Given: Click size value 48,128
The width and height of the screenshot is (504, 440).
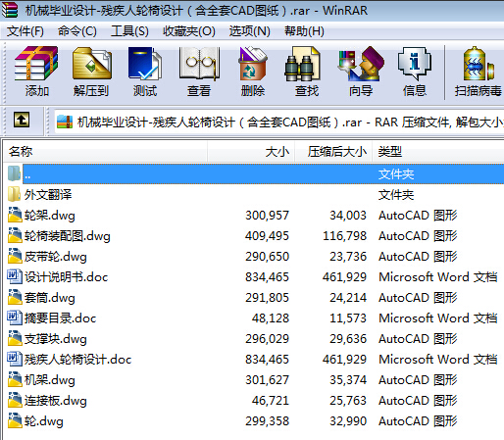Looking at the screenshot, I should coord(271,318).
